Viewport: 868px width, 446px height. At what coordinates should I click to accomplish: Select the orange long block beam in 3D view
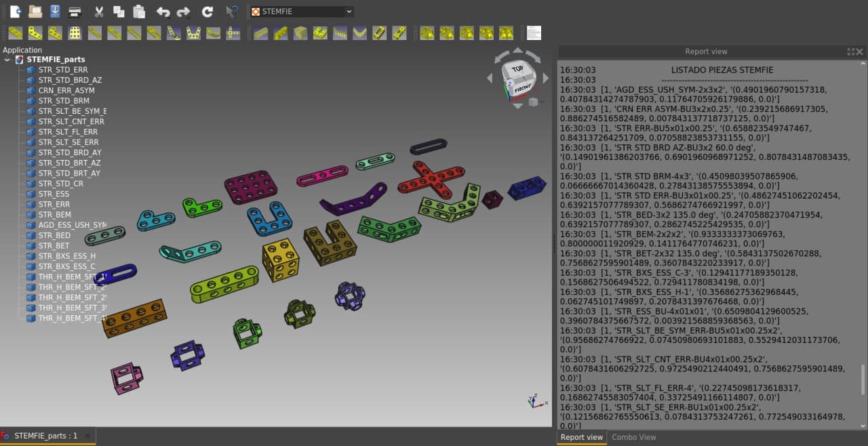coord(134,318)
